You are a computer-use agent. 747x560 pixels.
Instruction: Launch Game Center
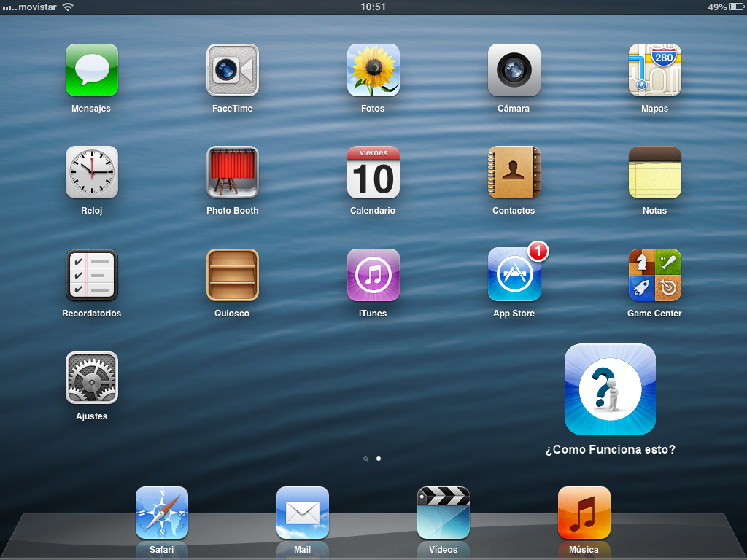click(654, 275)
